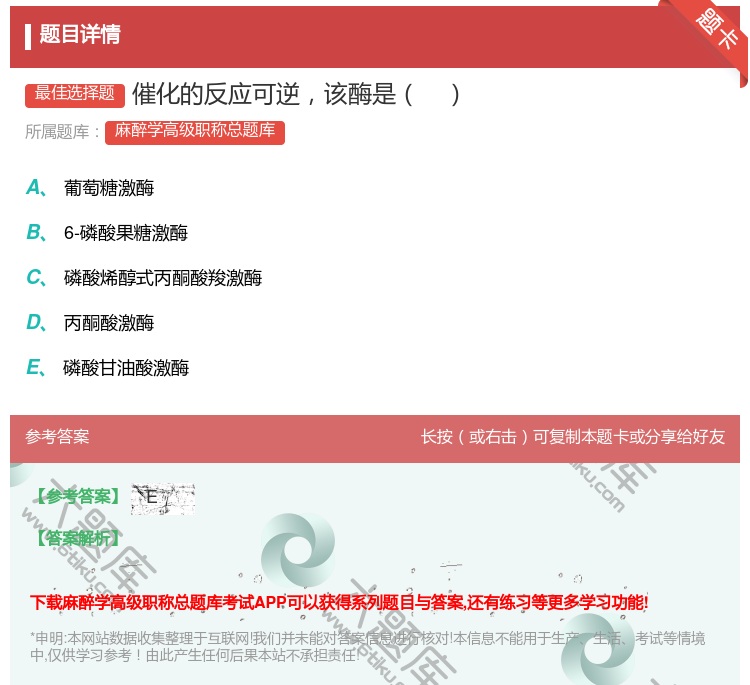Click the 申明 disclaimer text
The height and width of the screenshot is (685, 750).
(367, 646)
